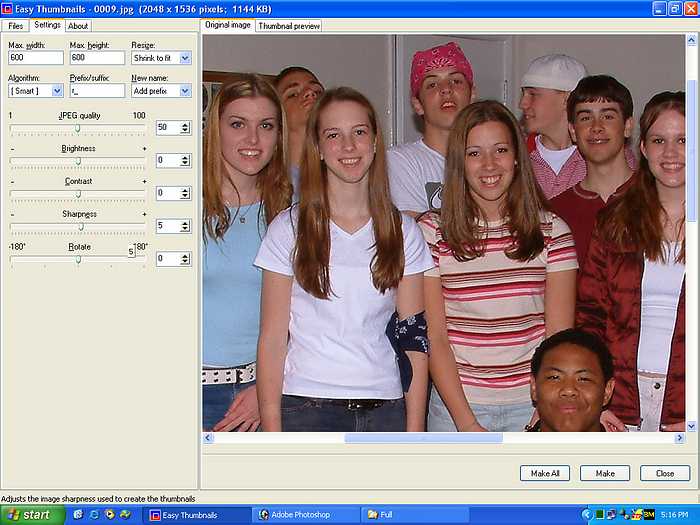
Task: Expand the Resize dropdown
Action: (x=185, y=58)
